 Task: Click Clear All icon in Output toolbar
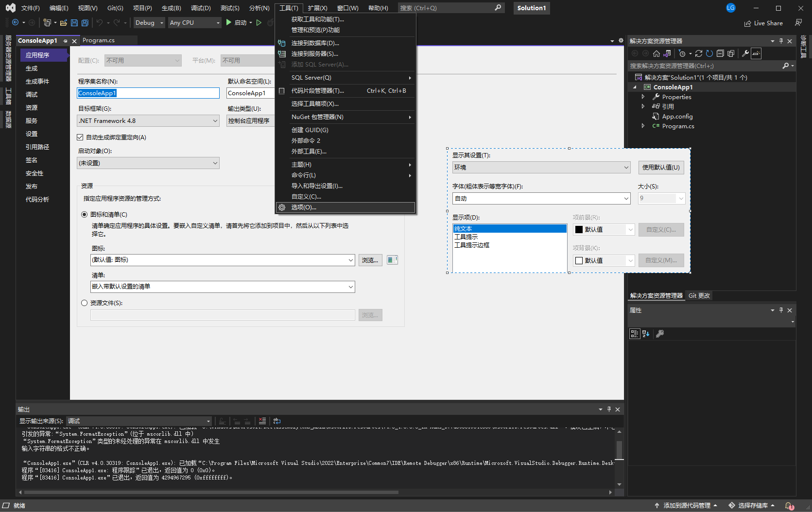pos(262,421)
